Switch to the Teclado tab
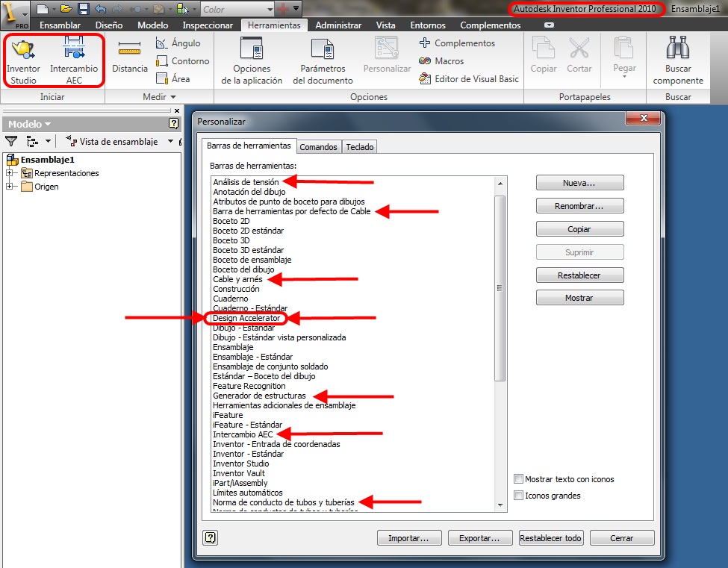This screenshot has height=568, width=728. click(359, 146)
